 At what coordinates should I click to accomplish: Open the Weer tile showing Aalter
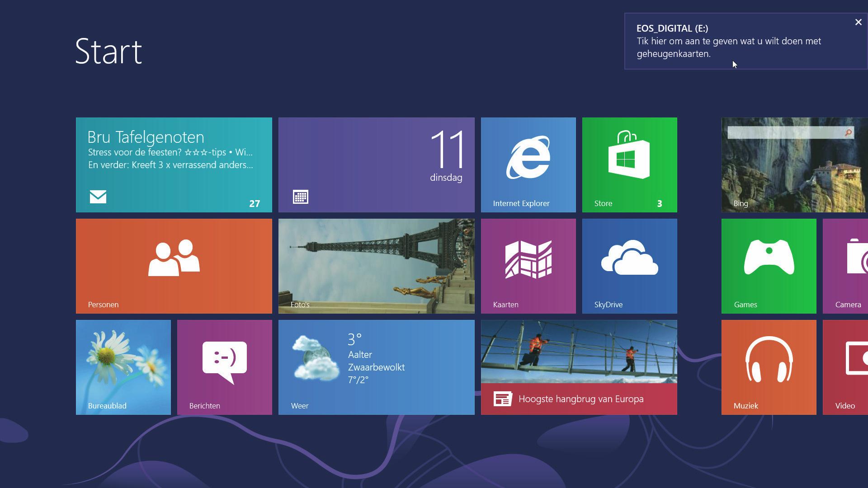tap(377, 367)
